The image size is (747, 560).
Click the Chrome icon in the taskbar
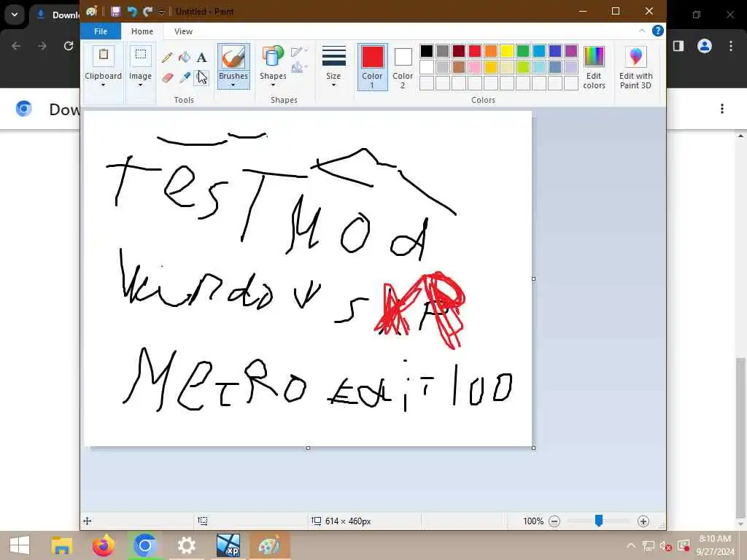click(x=145, y=545)
